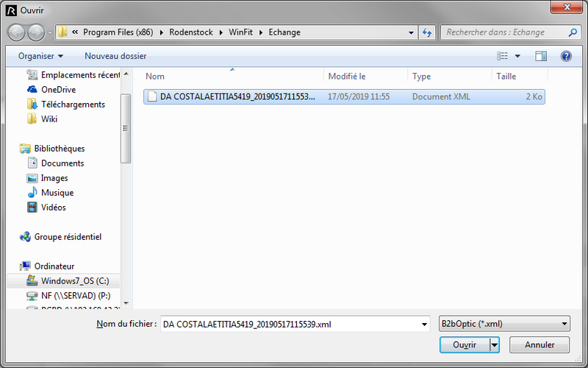Select Echange breadcrumb segment

tap(284, 32)
